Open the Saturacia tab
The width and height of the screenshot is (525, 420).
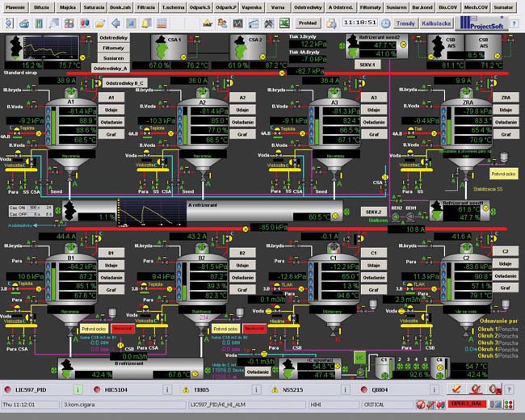tap(94, 7)
